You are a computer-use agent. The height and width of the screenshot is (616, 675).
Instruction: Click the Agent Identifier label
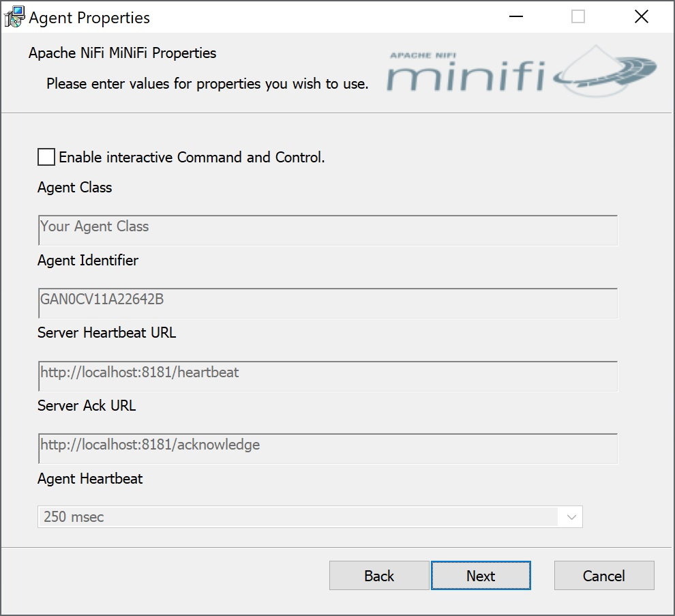pos(87,261)
